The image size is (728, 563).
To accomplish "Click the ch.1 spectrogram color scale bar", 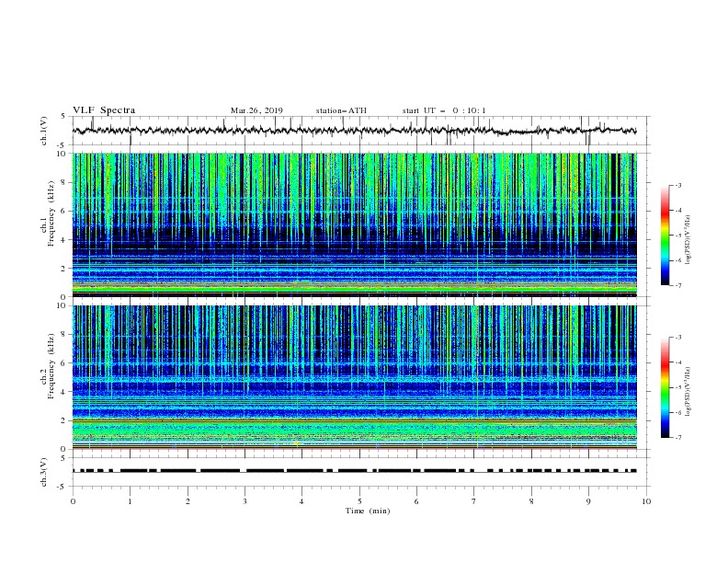I will click(665, 236).
